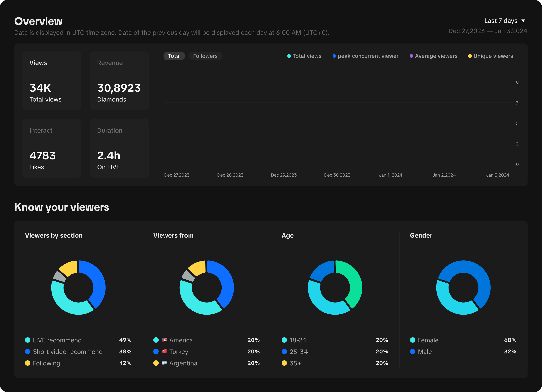This screenshot has height=392, width=542.
Task: Click the yellow Unique viewers color swatch
Action: pos(470,56)
